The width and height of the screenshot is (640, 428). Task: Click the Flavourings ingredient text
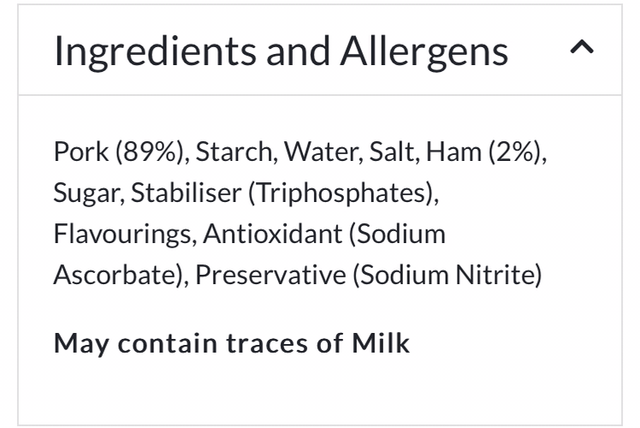pos(123,234)
